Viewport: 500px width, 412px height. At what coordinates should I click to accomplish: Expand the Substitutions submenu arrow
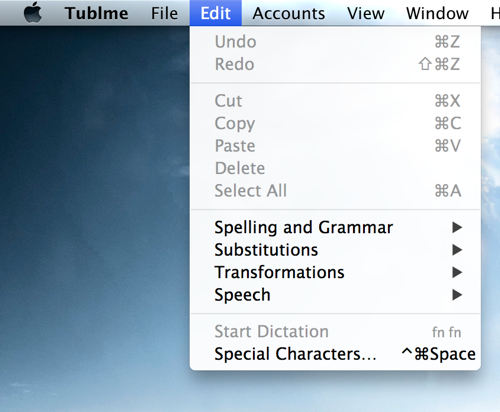tap(457, 250)
